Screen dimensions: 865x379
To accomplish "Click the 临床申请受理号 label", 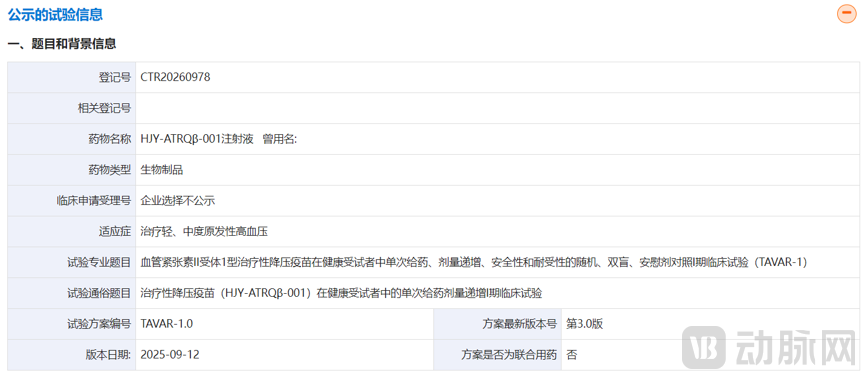I will [x=94, y=201].
